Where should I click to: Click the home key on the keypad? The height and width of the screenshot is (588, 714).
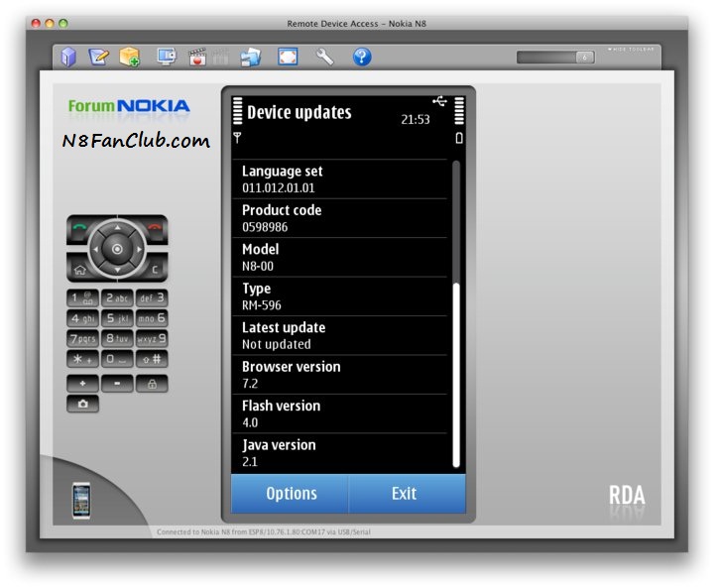pyautogui.click(x=80, y=270)
